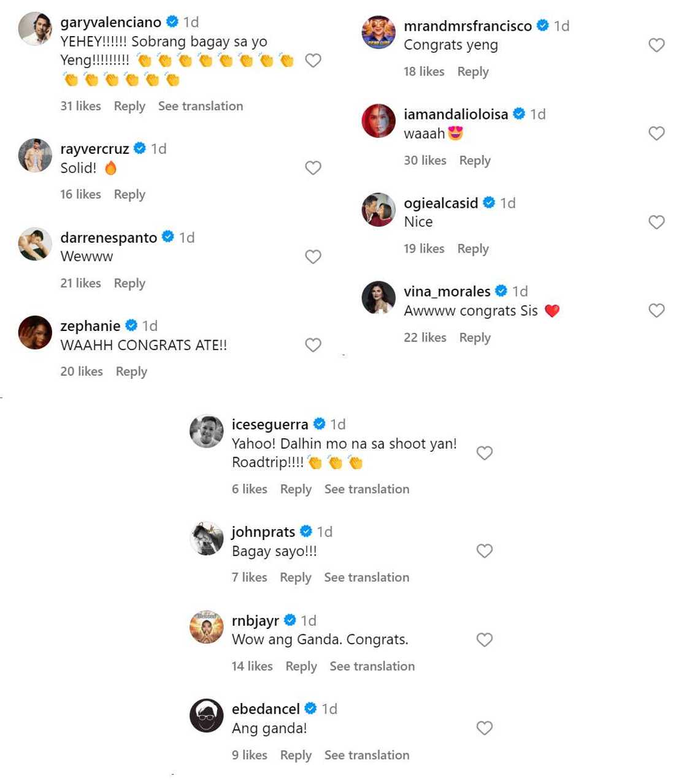
Task: Heart darrenespanto's "Wewww" comment
Action: click(x=313, y=257)
